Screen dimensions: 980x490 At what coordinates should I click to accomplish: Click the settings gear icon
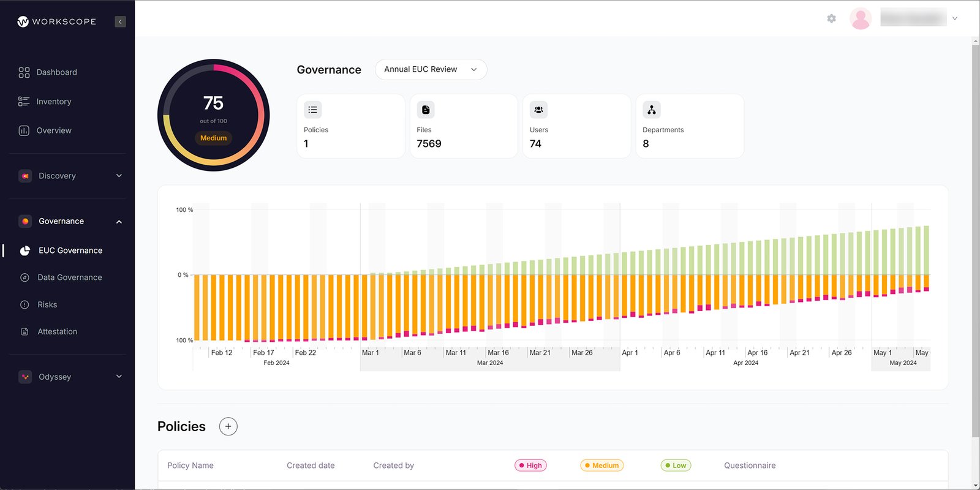(x=831, y=18)
